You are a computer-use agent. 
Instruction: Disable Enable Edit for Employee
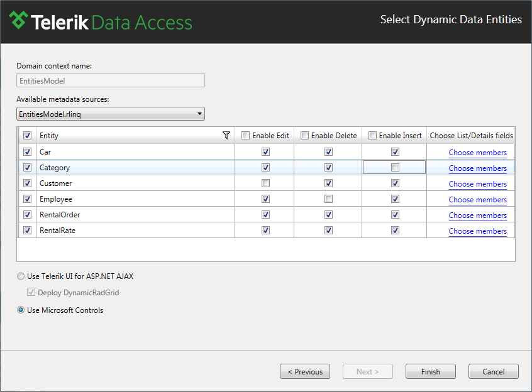pos(265,199)
